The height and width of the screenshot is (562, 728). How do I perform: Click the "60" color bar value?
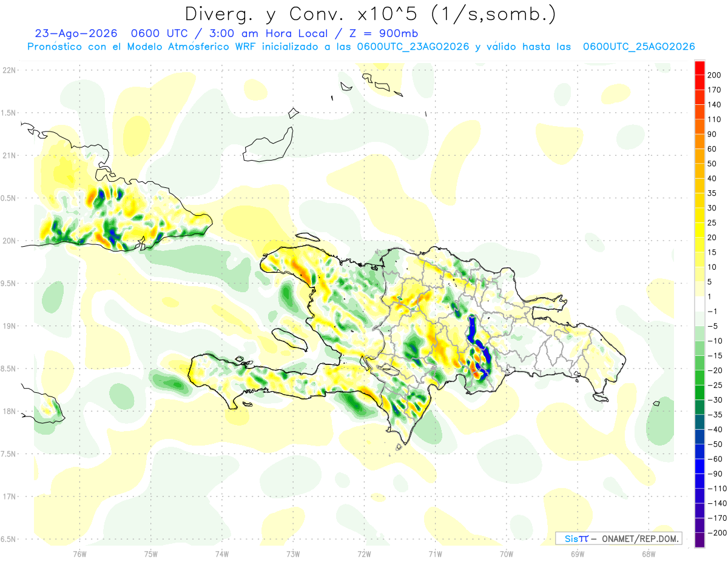click(x=712, y=149)
